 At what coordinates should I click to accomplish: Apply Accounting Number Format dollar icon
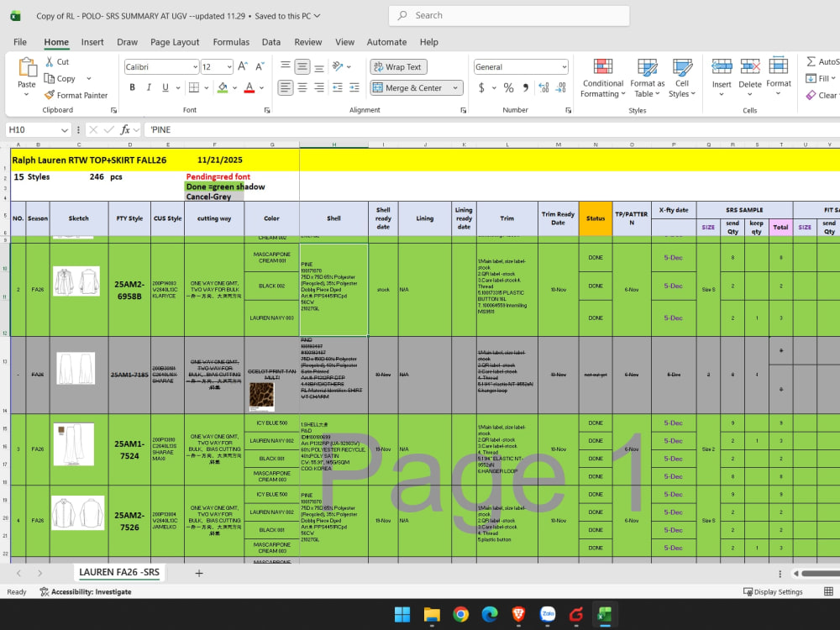(481, 87)
